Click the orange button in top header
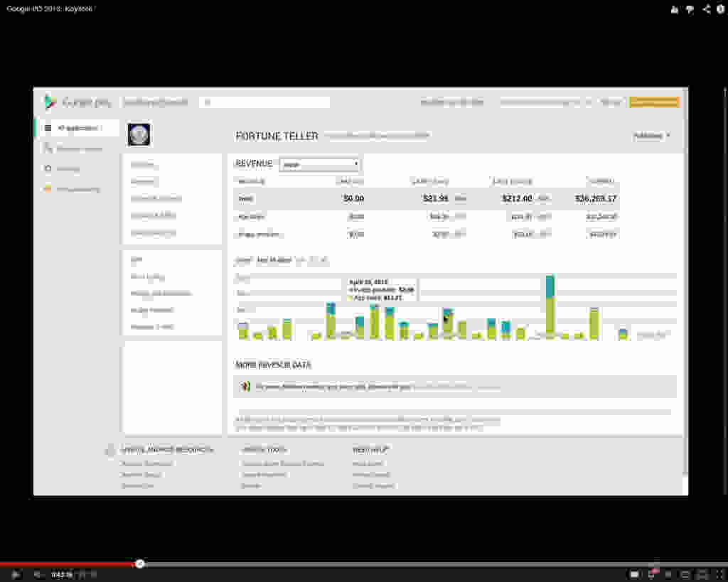Image resolution: width=728 pixels, height=582 pixels. tap(653, 102)
